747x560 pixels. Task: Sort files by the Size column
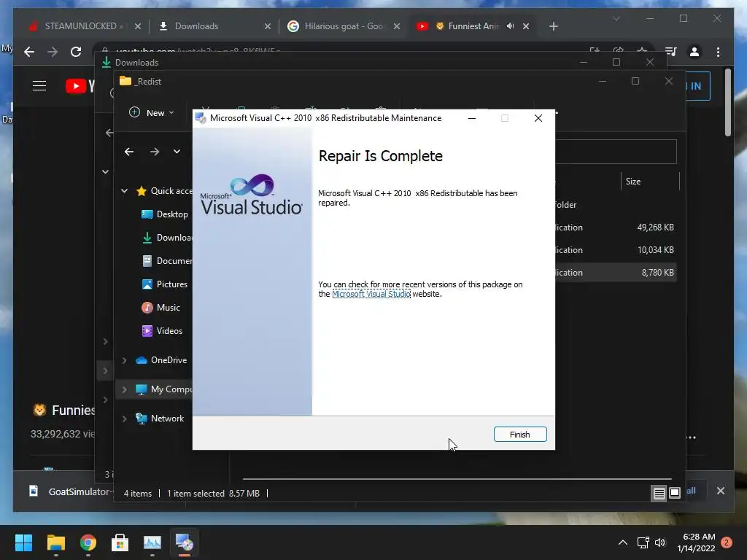pyautogui.click(x=650, y=182)
